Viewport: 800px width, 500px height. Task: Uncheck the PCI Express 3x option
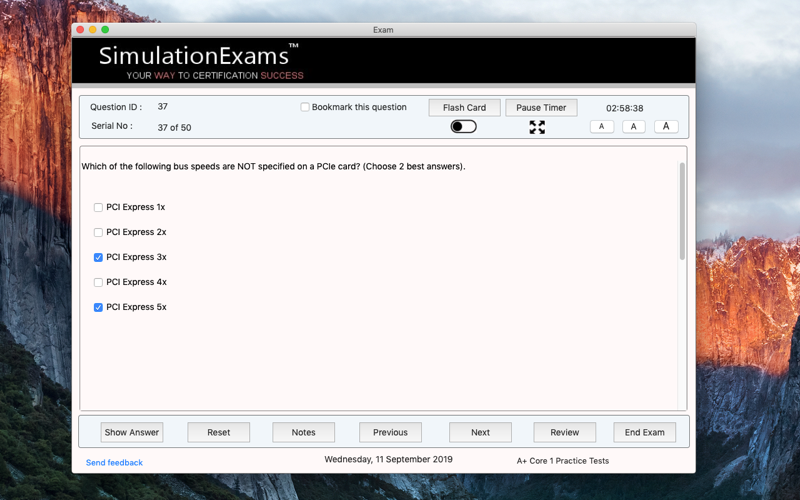click(x=98, y=257)
